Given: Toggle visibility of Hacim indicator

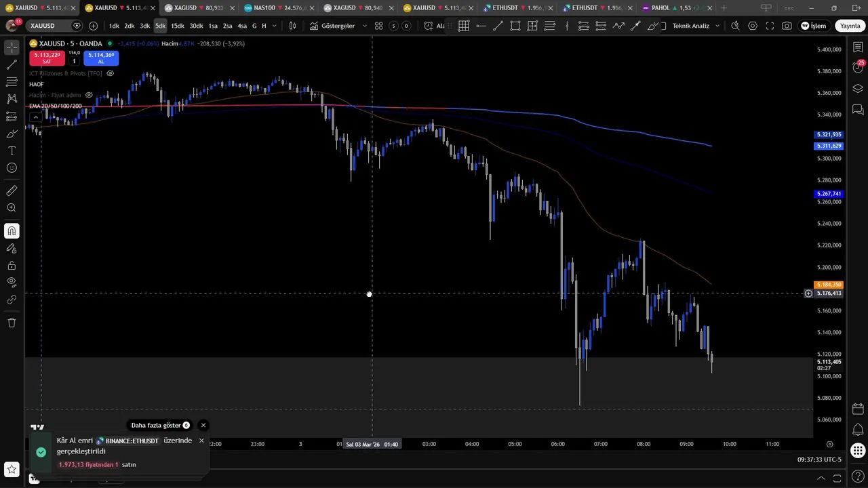Looking at the screenshot, I should tap(89, 95).
